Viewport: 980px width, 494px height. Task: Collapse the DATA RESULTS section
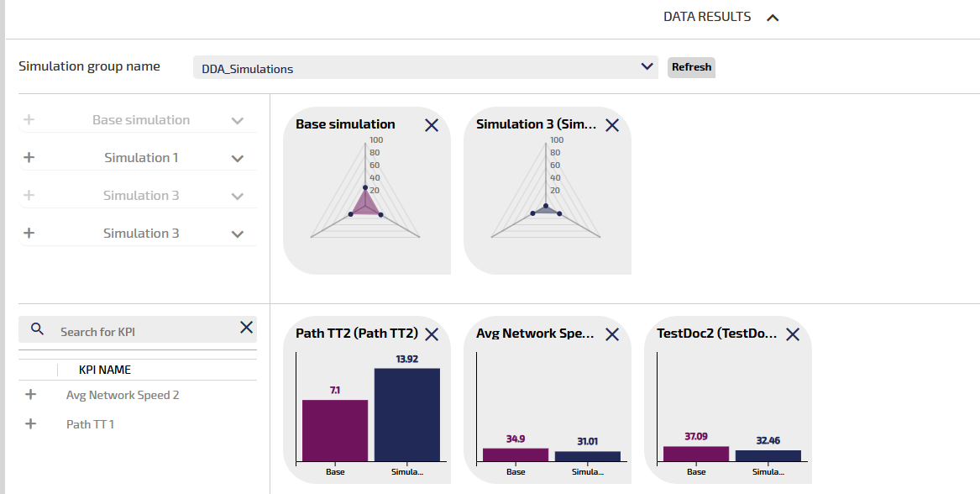773,18
